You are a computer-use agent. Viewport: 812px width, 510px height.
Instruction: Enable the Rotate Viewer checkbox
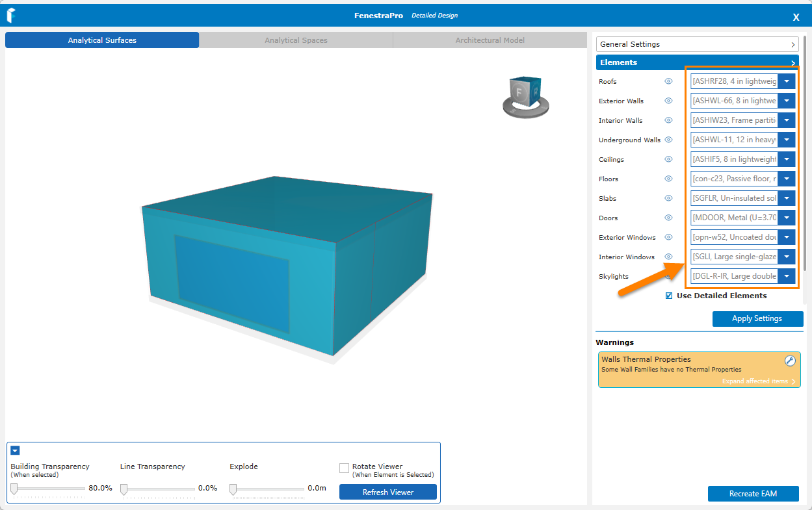tap(344, 468)
